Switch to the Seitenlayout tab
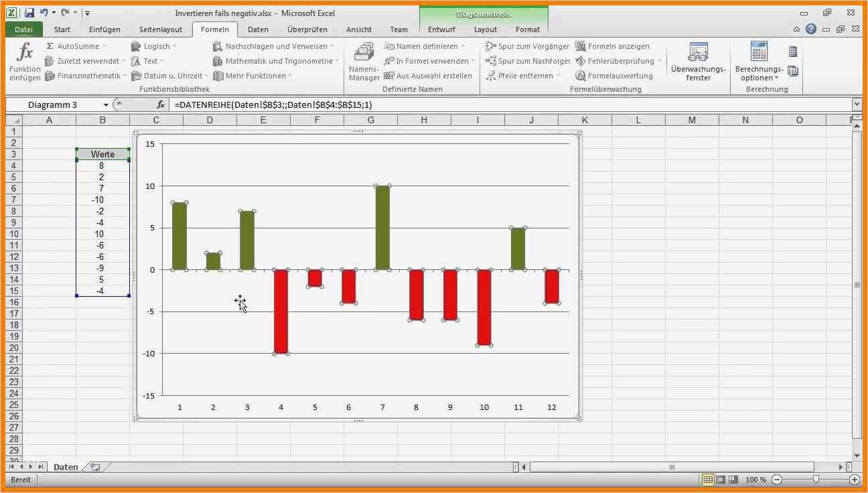Screen dimensions: 868x493 (x=161, y=29)
